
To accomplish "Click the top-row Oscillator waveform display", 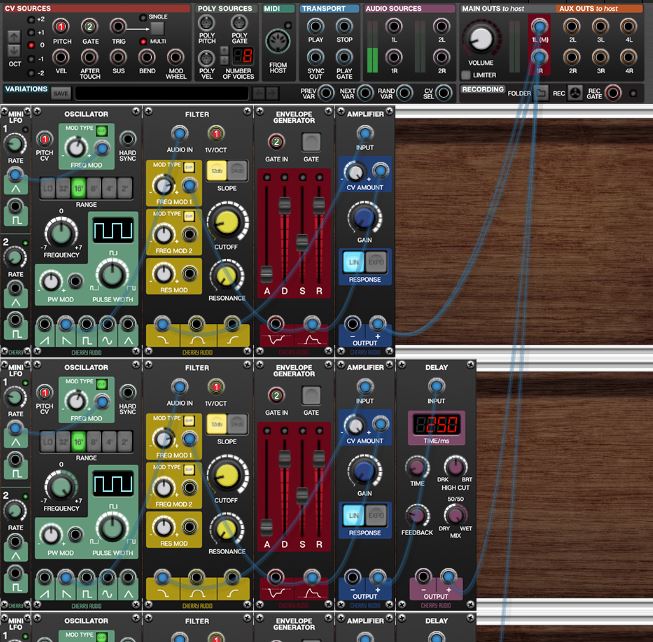I will pyautogui.click(x=113, y=230).
